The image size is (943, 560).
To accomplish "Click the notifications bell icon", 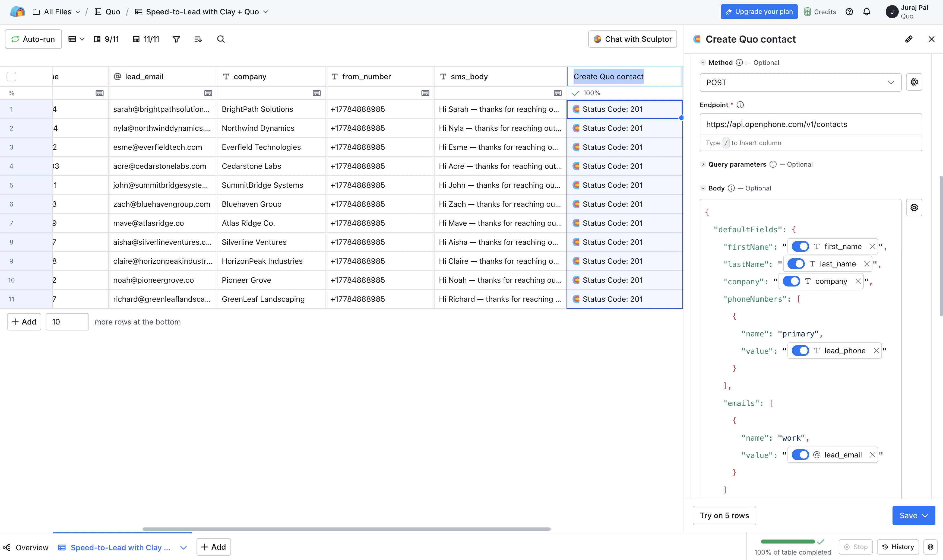I will [x=867, y=12].
